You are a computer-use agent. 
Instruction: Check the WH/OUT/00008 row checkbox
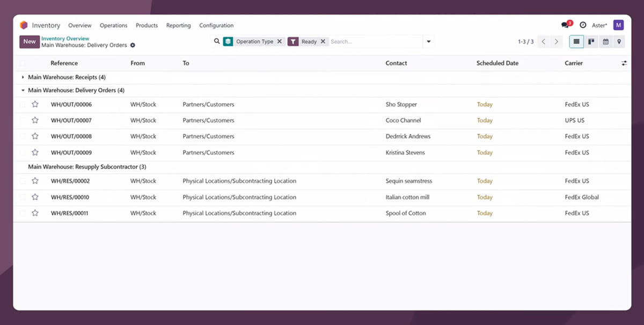[x=23, y=136]
